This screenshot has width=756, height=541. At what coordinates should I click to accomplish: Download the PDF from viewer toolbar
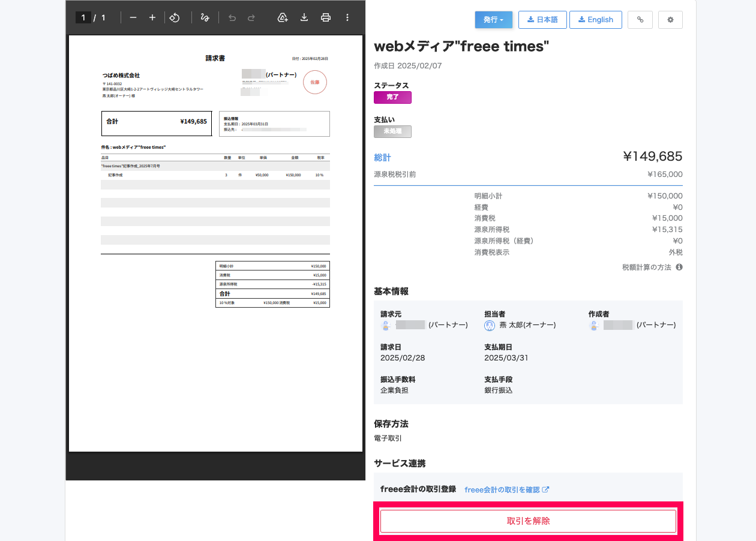pyautogui.click(x=304, y=17)
